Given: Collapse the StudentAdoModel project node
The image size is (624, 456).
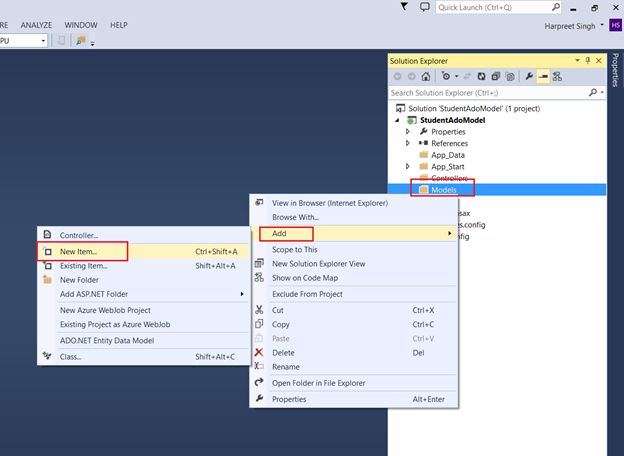Looking at the screenshot, I should (x=397, y=120).
